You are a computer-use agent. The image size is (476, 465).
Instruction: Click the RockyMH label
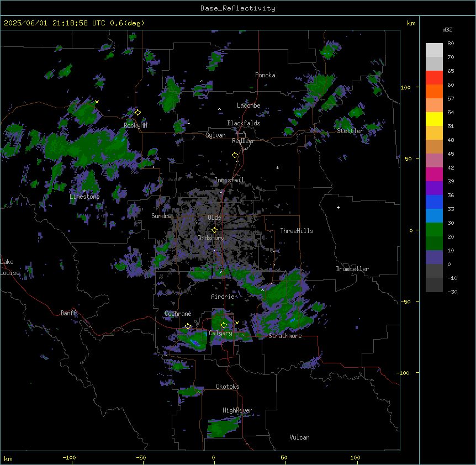[135, 125]
